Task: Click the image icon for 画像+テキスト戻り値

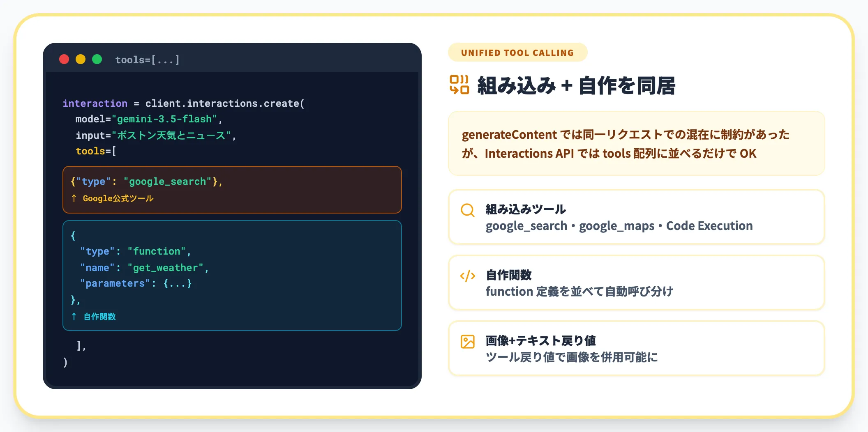Action: click(x=468, y=342)
